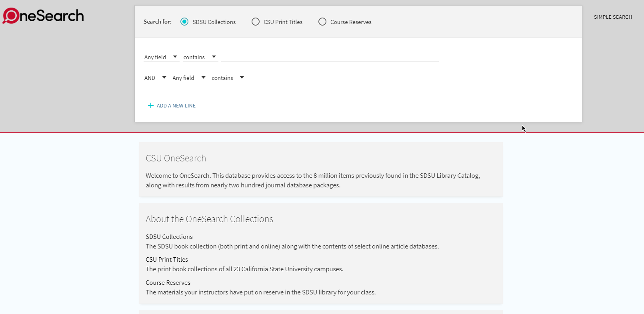
Task: Click the SDSU book collection description sentence
Action: pyautogui.click(x=292, y=246)
